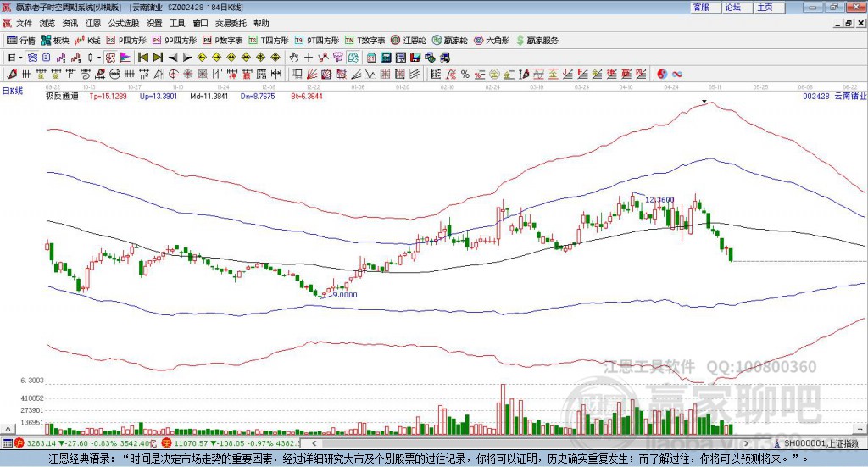
Task: Open the P四方形 tool
Action: tap(126, 41)
